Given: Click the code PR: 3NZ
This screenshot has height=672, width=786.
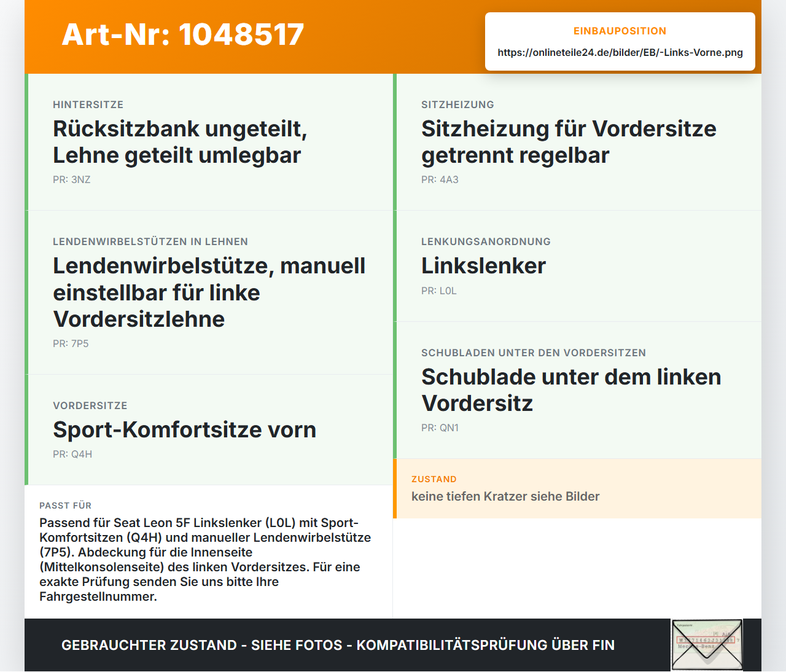Looking at the screenshot, I should pyautogui.click(x=72, y=179).
